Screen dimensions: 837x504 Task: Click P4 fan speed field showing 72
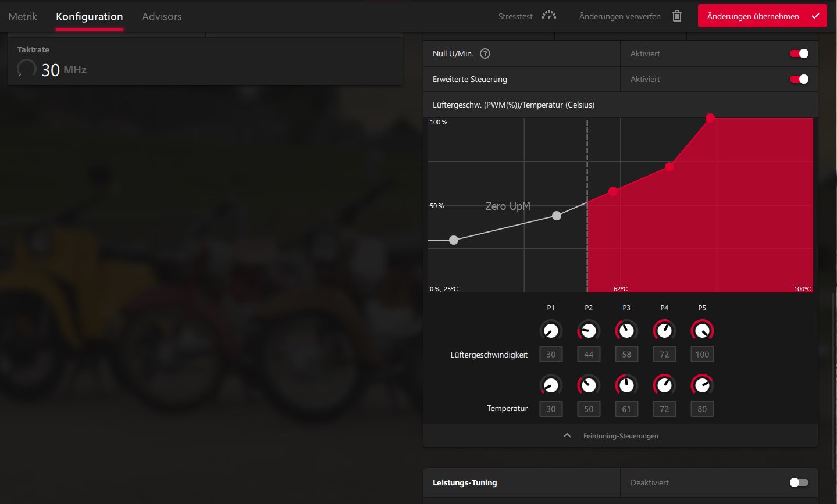point(664,354)
